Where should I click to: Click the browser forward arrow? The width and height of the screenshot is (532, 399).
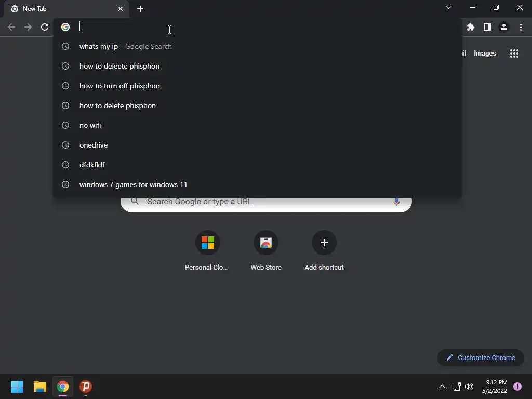28,27
